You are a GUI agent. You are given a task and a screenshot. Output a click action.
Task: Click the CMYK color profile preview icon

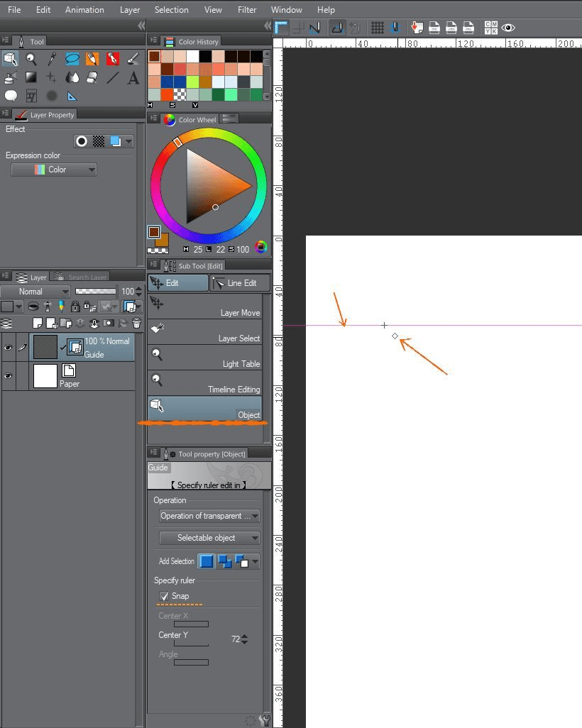click(x=490, y=28)
